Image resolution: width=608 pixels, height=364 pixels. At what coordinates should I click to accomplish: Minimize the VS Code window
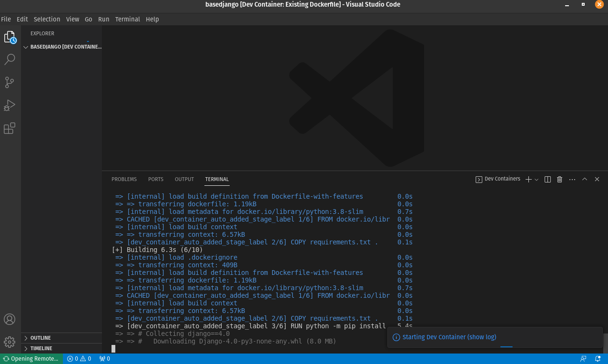point(567,5)
